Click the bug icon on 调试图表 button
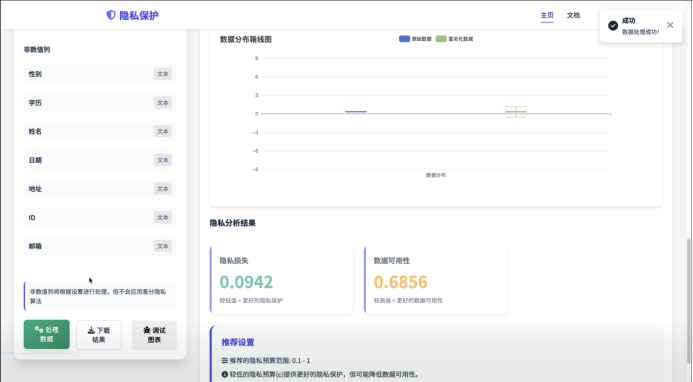693x382 pixels. tap(147, 330)
